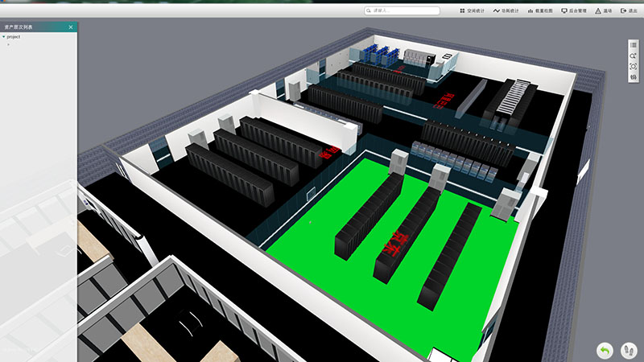Click the magnifier icon inside search box
644x362 pixels.
[369, 10]
